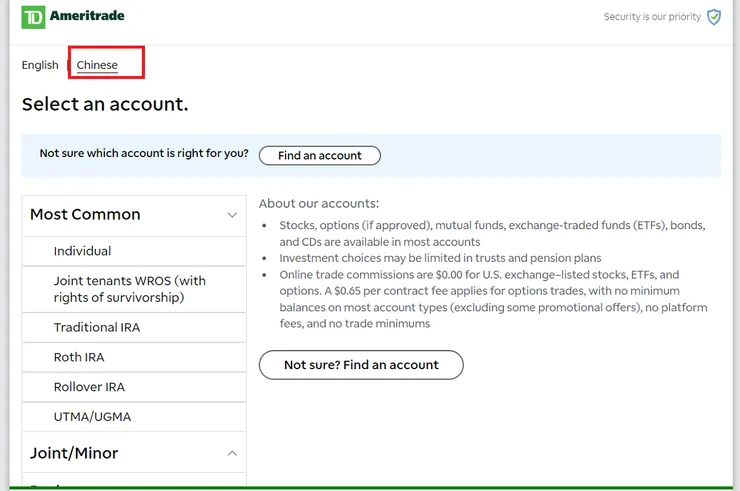Select the Individual account type

click(82, 251)
